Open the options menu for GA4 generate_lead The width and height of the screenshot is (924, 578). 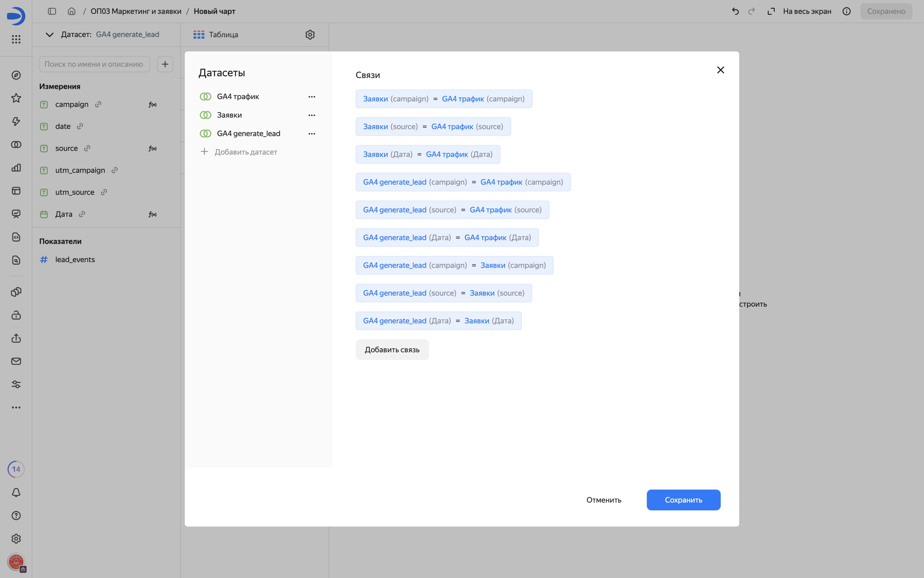point(312,134)
